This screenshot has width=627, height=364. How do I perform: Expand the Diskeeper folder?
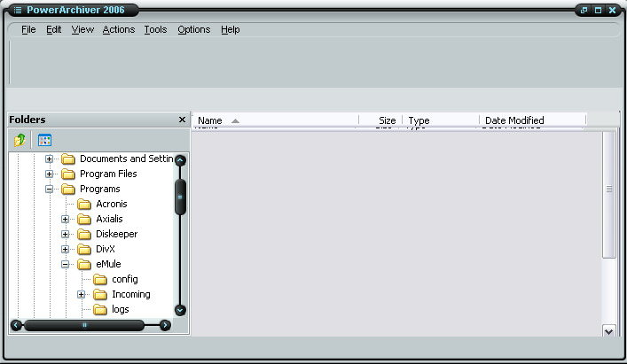coord(65,235)
